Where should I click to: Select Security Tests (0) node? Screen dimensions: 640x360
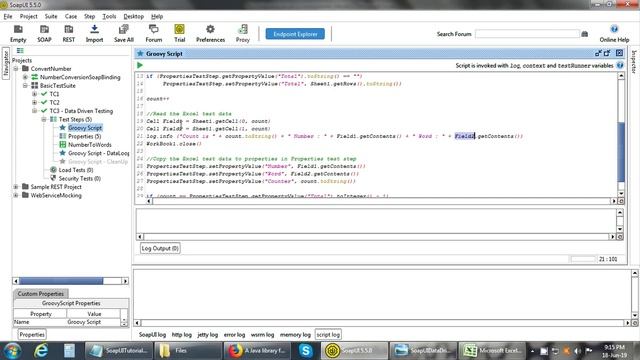(x=80, y=178)
